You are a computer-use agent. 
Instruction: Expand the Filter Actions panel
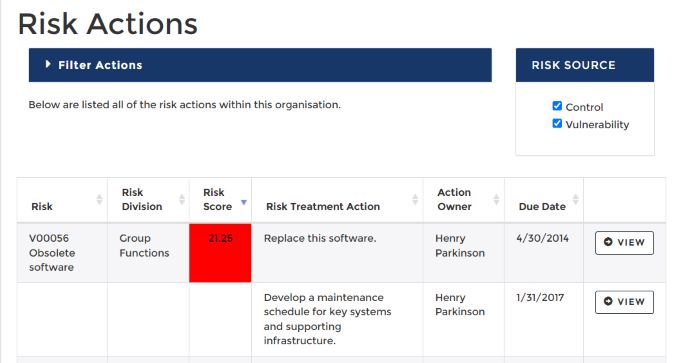(x=260, y=65)
